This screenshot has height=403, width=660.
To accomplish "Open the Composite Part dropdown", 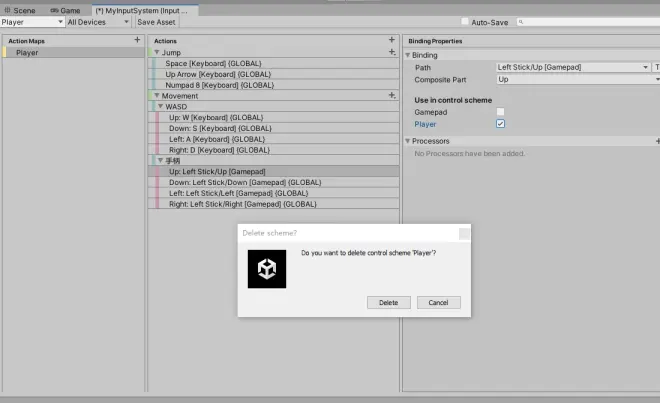I will 575,79.
